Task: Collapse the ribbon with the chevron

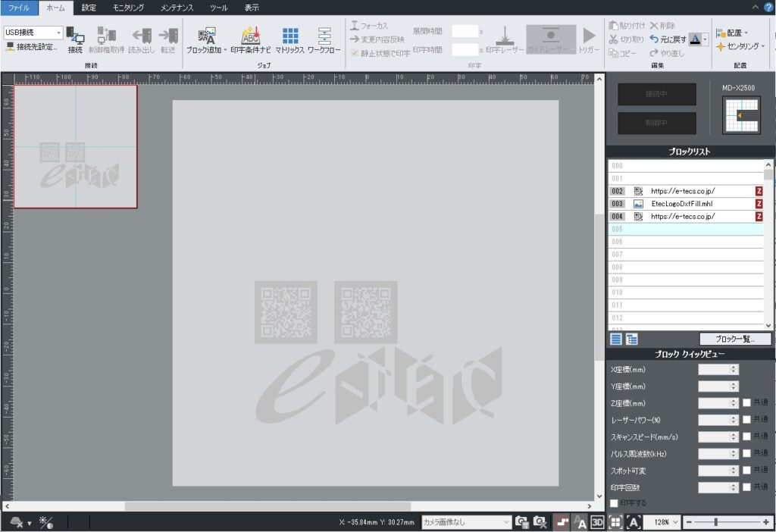Action: coord(756,7)
